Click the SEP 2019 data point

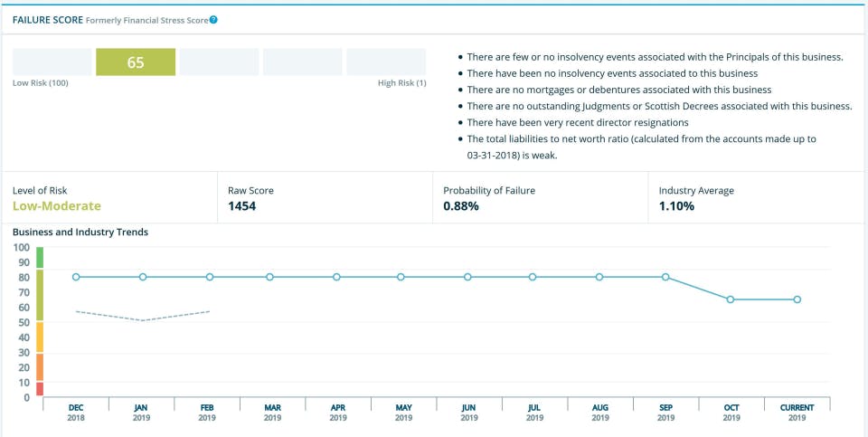(x=665, y=277)
